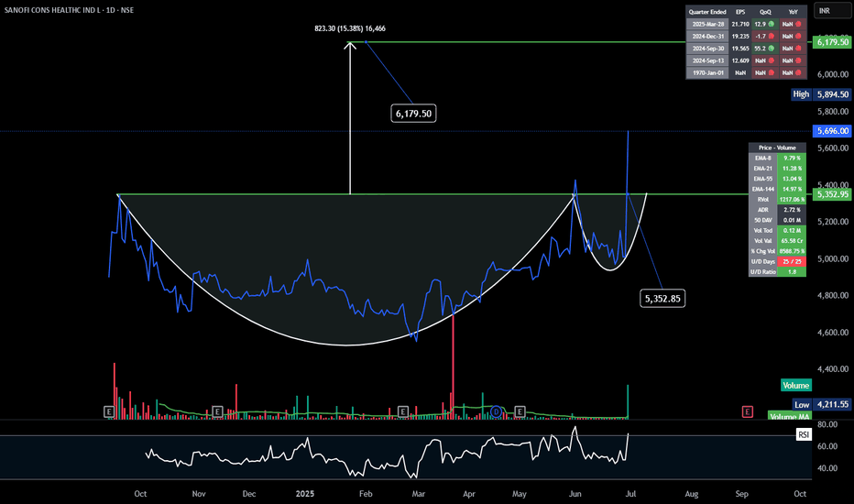Click the RSI indicator label
The image size is (854, 504).
click(804, 434)
